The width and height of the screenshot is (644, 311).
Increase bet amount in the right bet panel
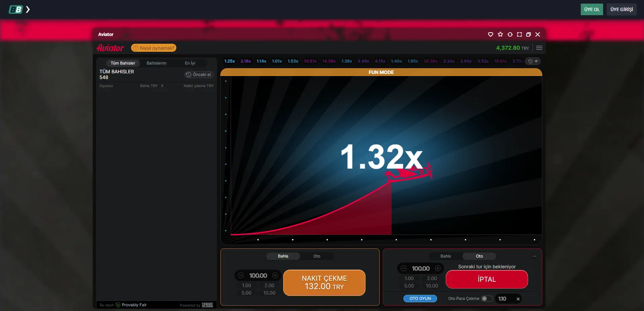(438, 268)
